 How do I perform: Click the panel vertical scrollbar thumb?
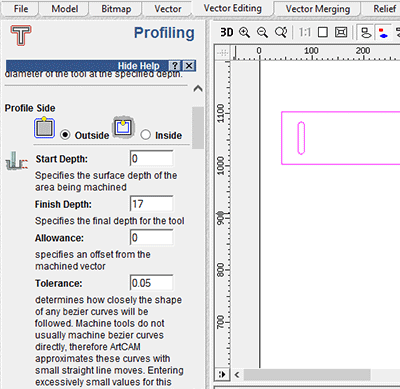pyautogui.click(x=198, y=128)
